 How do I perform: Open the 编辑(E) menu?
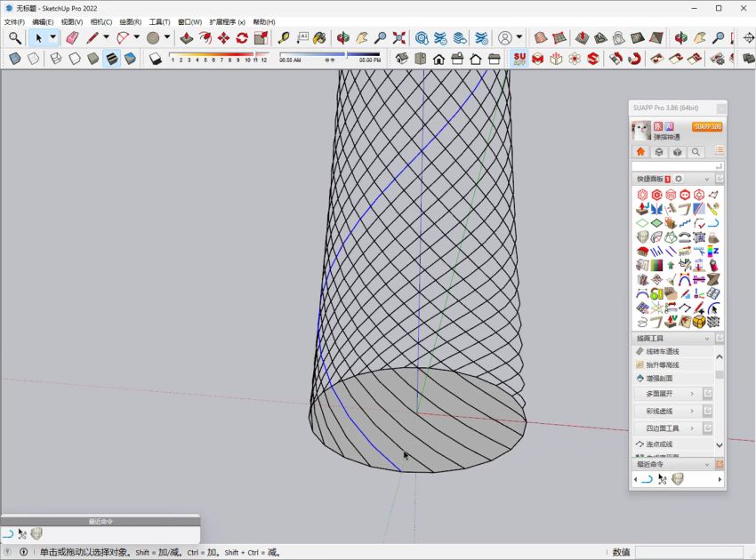pyautogui.click(x=43, y=21)
